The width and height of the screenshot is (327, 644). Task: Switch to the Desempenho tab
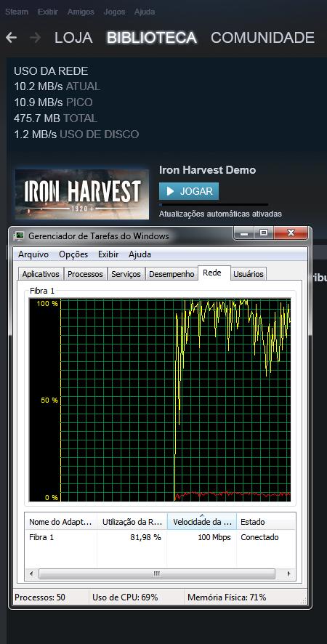(x=171, y=274)
